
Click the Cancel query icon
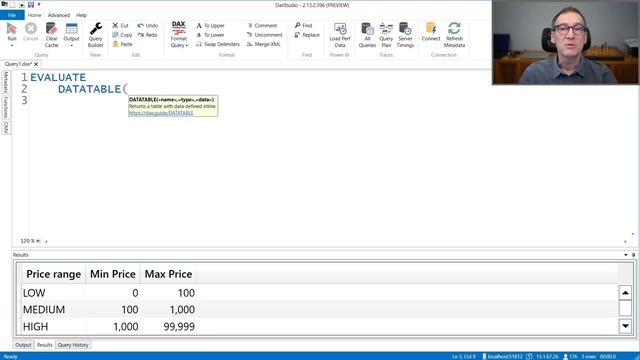pos(31,32)
